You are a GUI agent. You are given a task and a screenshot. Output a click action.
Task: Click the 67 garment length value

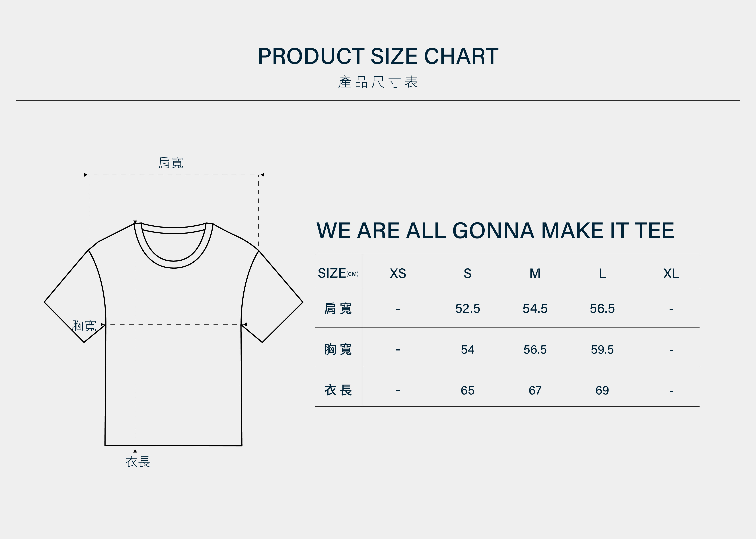[x=535, y=390]
